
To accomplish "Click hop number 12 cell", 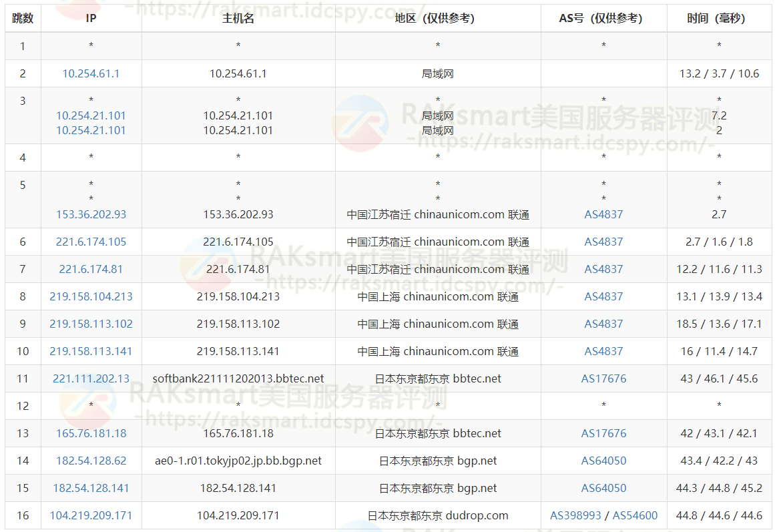I will [23, 405].
